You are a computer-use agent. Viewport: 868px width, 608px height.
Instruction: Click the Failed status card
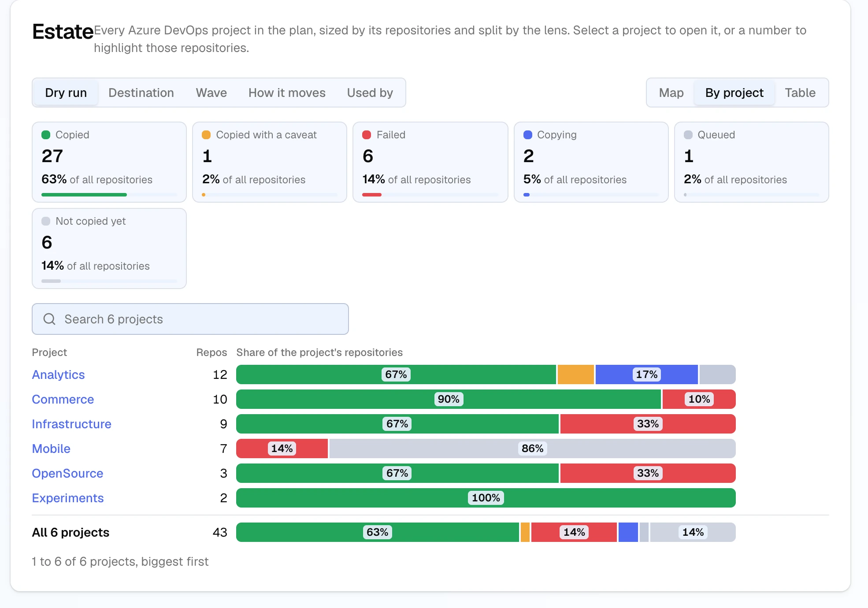click(x=430, y=162)
